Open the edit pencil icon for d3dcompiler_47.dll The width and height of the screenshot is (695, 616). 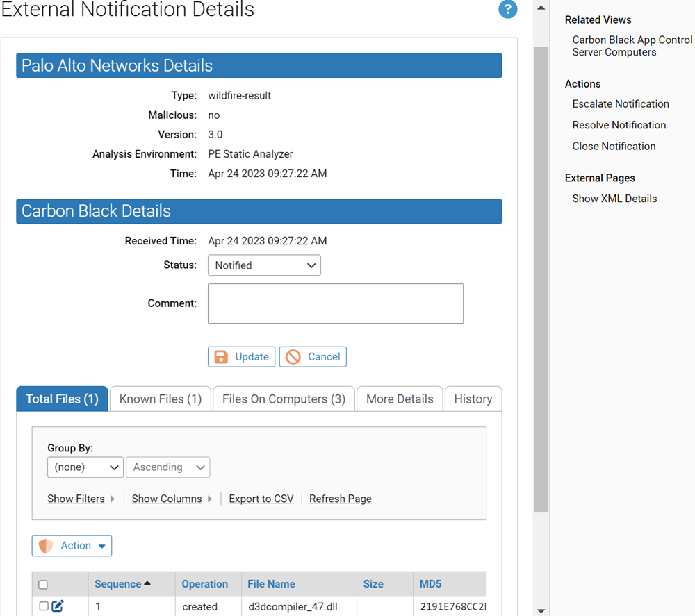tap(58, 606)
